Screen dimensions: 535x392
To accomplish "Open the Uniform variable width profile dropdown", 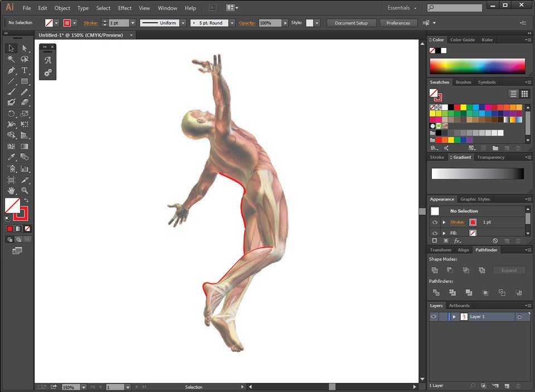I will pos(183,23).
